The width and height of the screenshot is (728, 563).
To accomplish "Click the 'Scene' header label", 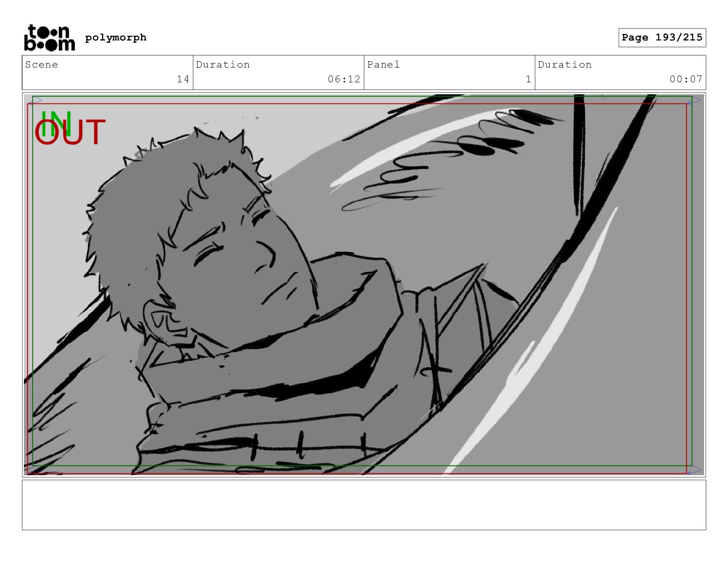I will tap(41, 64).
